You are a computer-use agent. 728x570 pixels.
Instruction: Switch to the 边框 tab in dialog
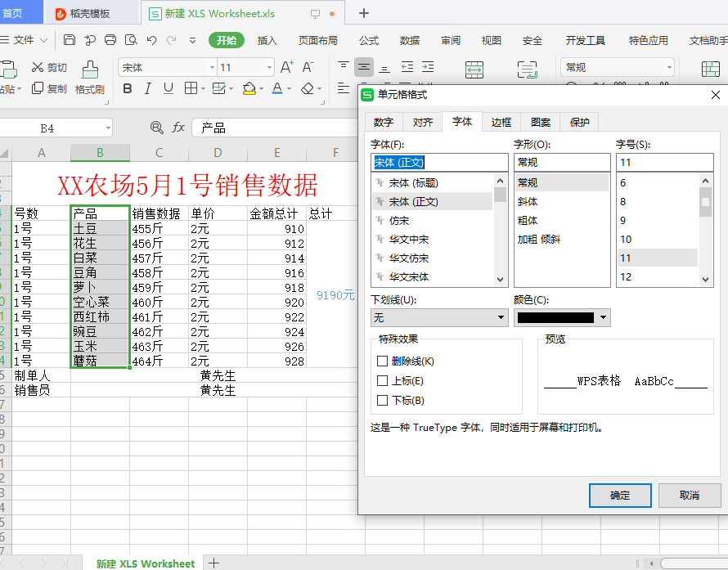501,121
